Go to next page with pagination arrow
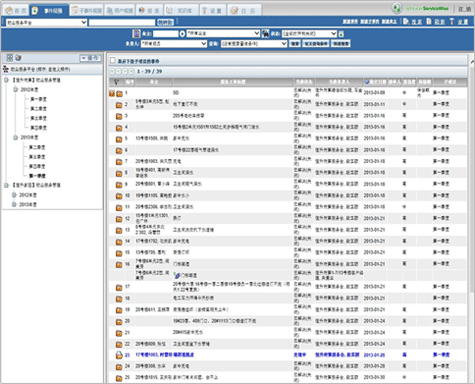 [125, 71]
